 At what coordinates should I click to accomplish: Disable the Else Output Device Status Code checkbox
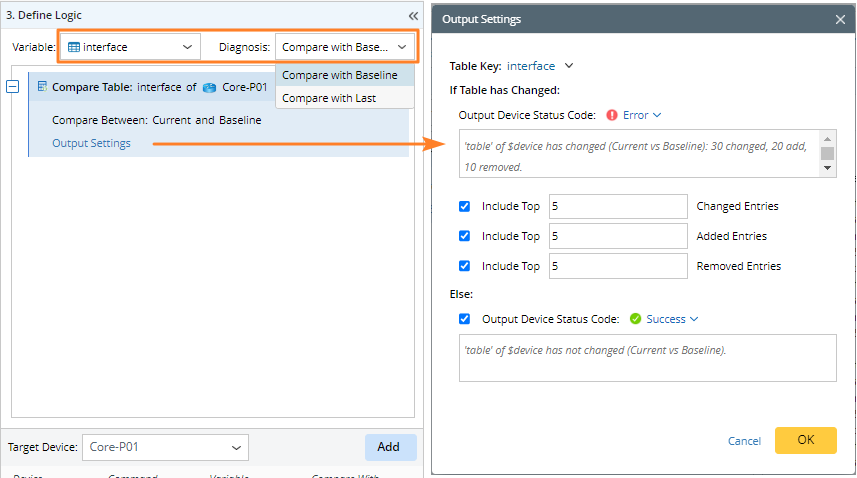(x=464, y=319)
